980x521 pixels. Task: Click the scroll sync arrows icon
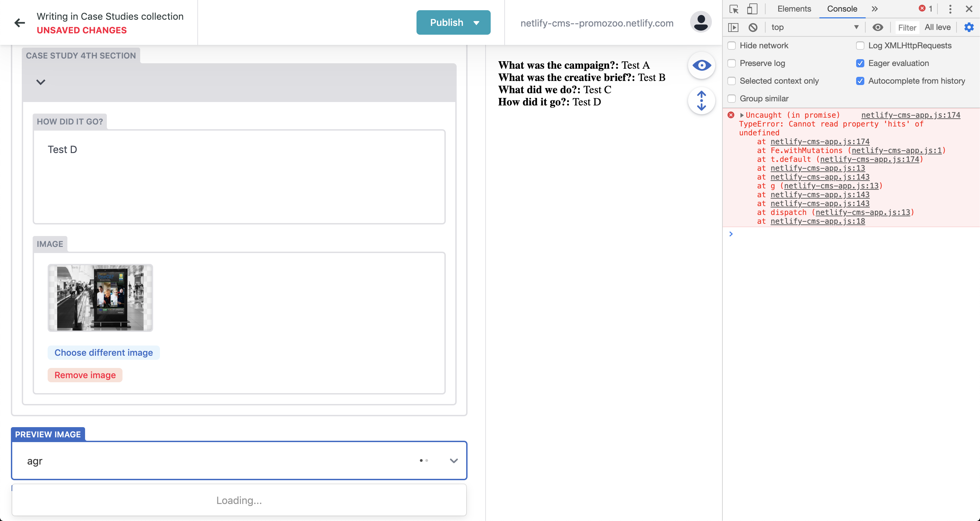701,101
